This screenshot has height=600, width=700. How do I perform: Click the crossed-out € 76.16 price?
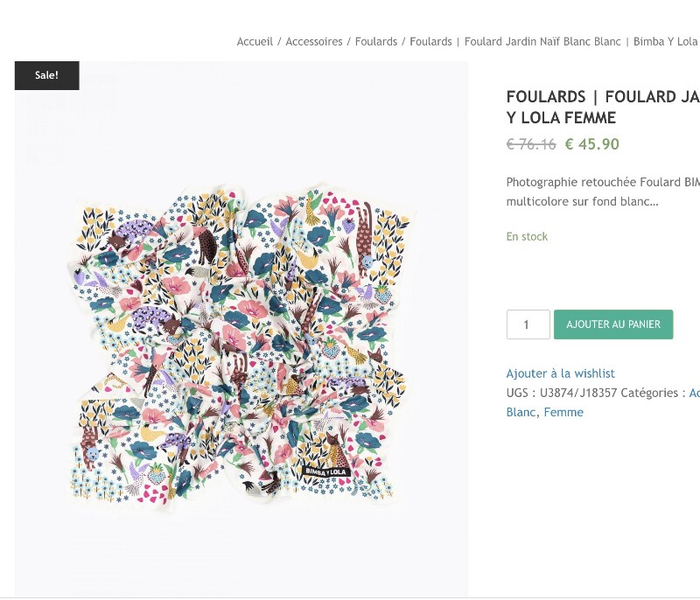[x=531, y=144]
